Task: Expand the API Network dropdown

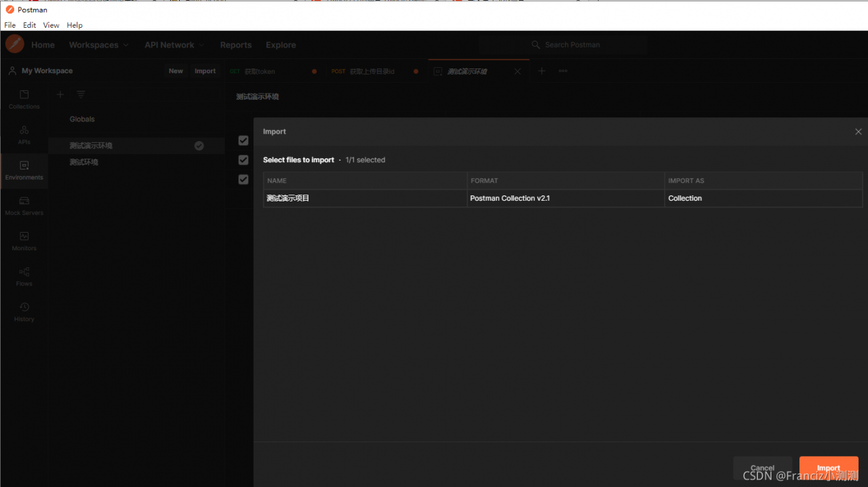Action: point(174,45)
